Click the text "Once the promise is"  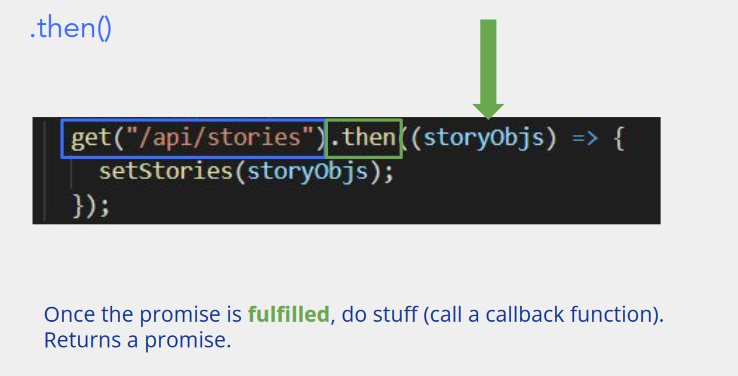click(143, 315)
